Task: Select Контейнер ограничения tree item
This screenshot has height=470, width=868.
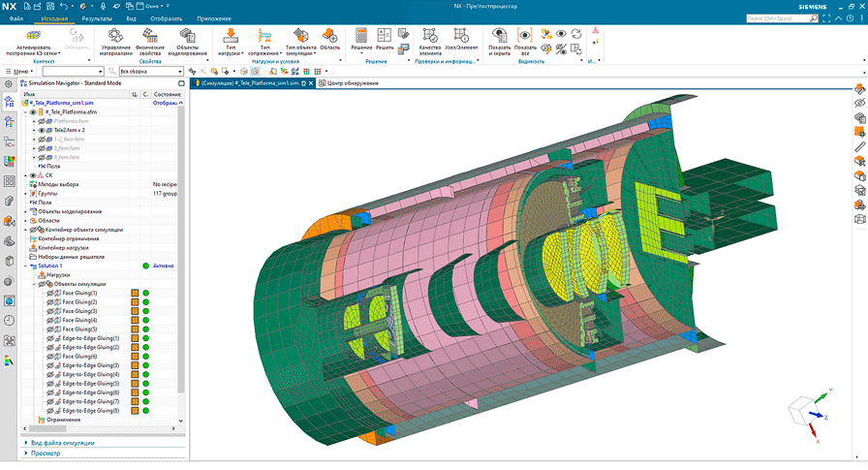Action: [x=68, y=238]
